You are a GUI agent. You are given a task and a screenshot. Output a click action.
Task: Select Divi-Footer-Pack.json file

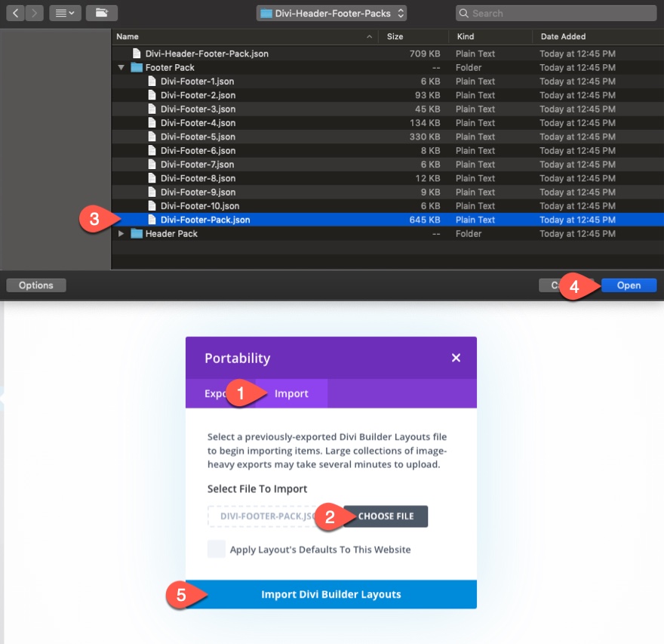point(388,220)
